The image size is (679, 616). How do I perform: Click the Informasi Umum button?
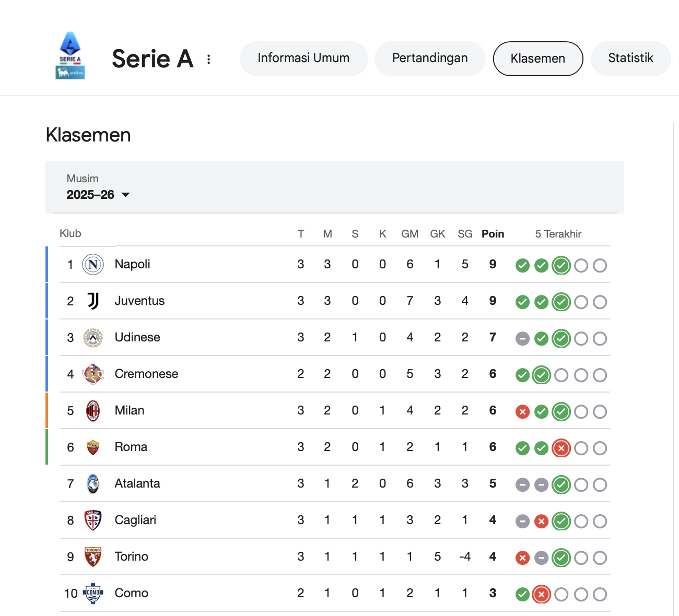pyautogui.click(x=303, y=58)
